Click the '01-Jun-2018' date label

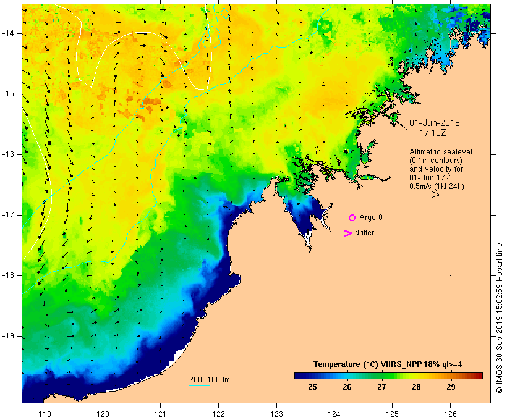pos(435,123)
